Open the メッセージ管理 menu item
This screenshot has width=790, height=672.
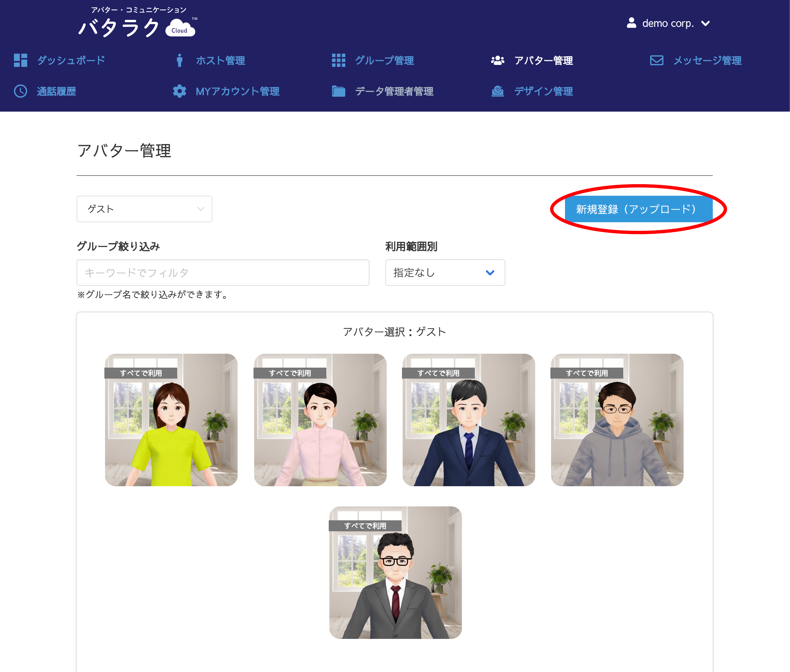pyautogui.click(x=707, y=60)
